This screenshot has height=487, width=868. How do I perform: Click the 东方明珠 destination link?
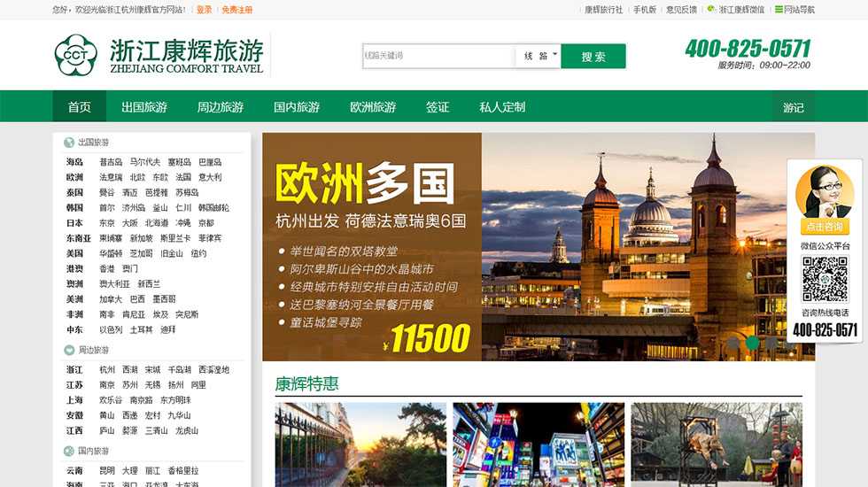coord(175,400)
